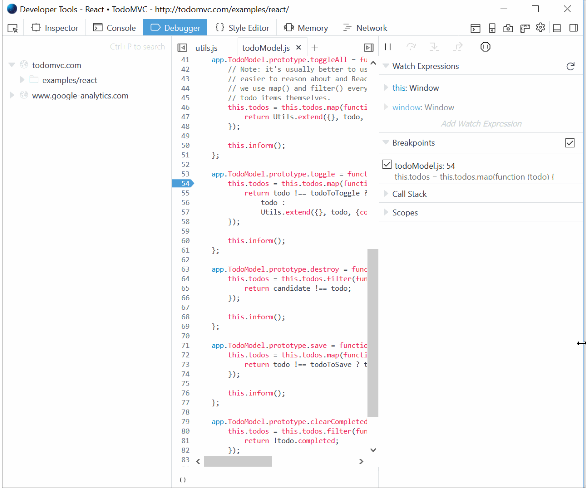The height and width of the screenshot is (489, 586).
Task: Expand the examples/react folder
Action: (22, 80)
